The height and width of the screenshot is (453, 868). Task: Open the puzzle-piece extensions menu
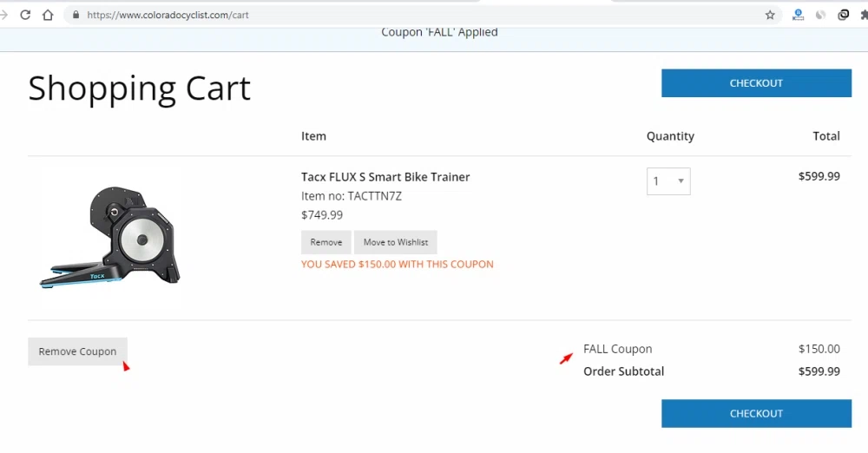(864, 15)
